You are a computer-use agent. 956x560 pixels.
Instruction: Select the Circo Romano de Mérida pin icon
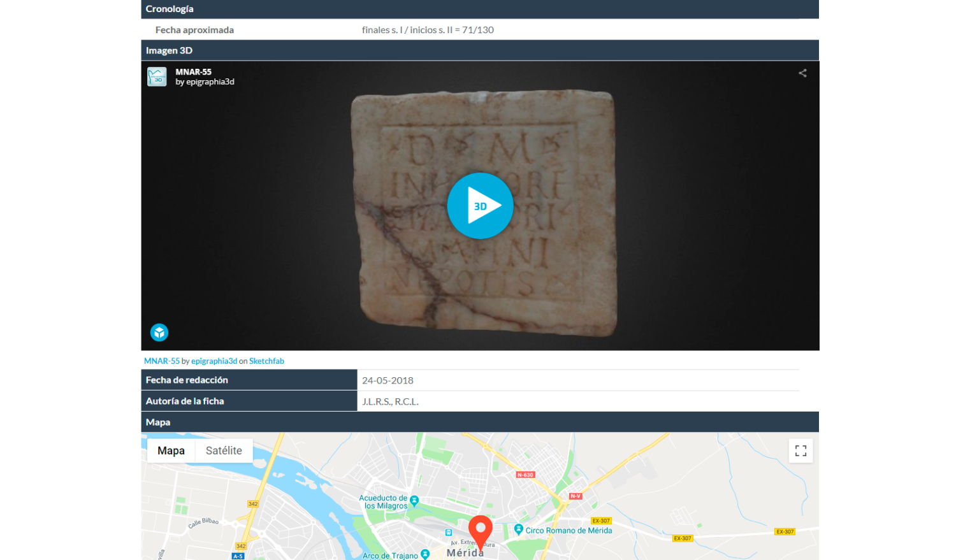tap(518, 529)
